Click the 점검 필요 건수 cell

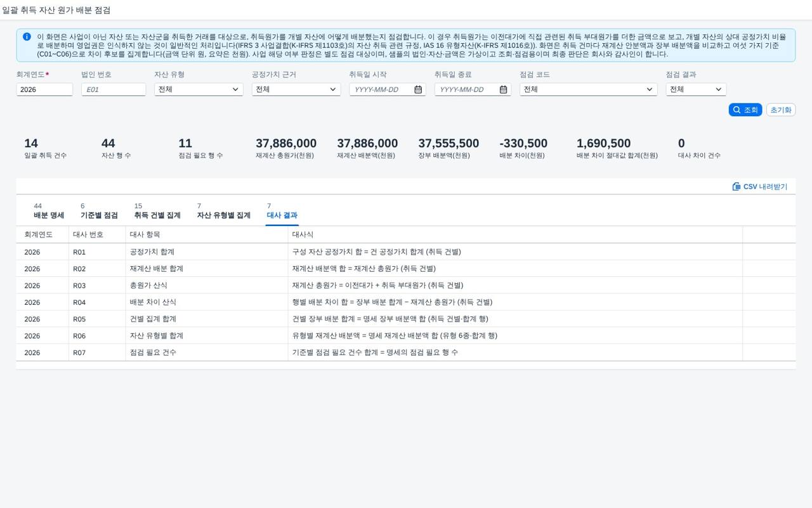[207, 352]
